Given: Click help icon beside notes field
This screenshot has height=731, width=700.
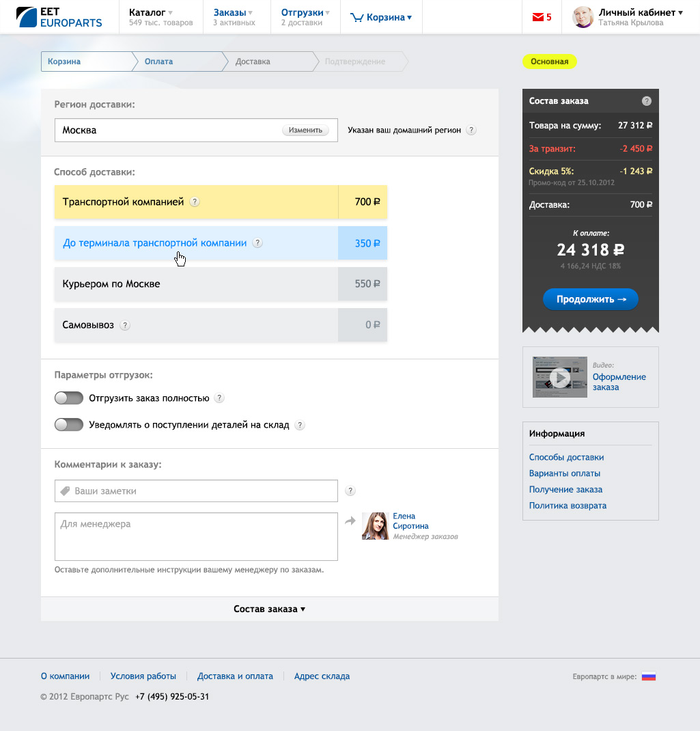Looking at the screenshot, I should click(350, 491).
